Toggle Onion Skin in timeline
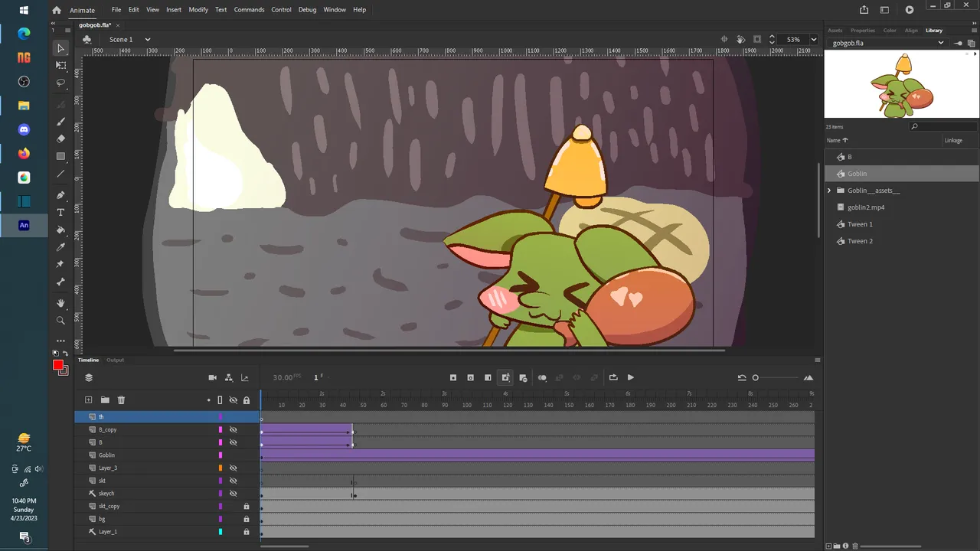 pos(542,377)
